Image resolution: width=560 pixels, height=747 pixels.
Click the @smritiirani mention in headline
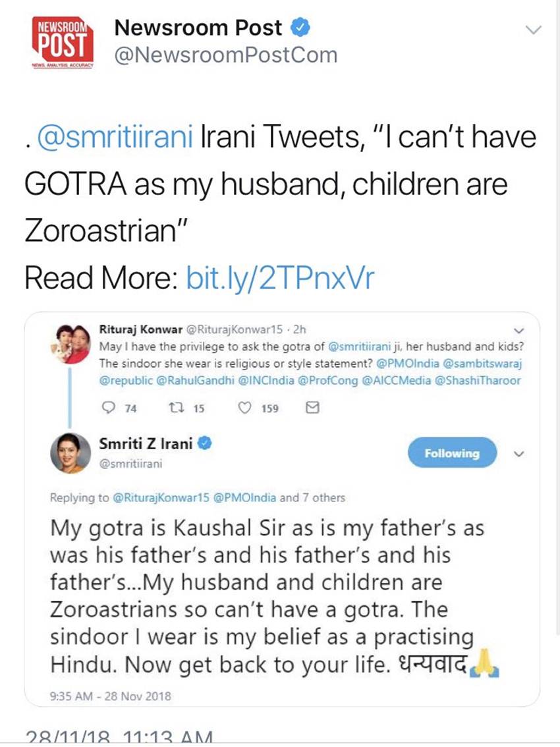(114, 138)
